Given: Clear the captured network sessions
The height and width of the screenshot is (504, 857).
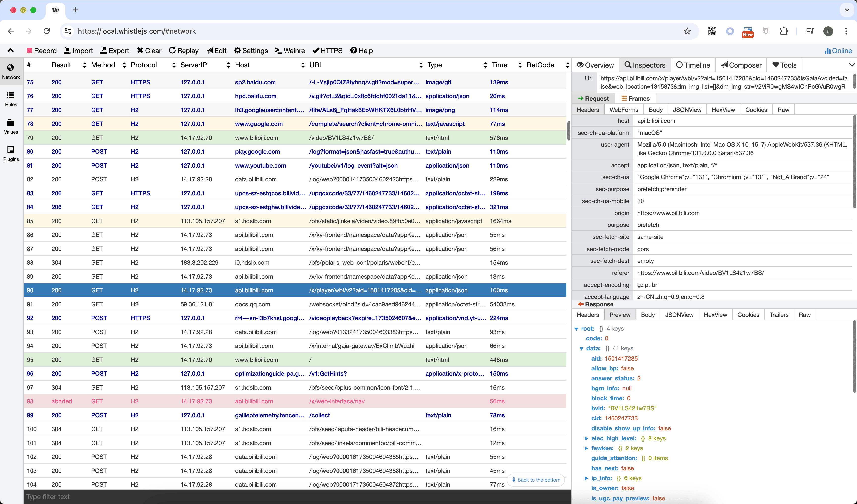Looking at the screenshot, I should click(149, 50).
